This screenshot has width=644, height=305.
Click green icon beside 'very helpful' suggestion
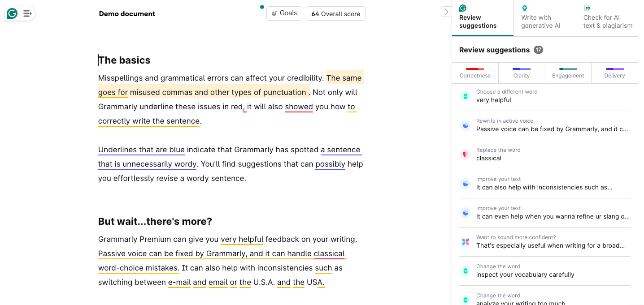(466, 96)
